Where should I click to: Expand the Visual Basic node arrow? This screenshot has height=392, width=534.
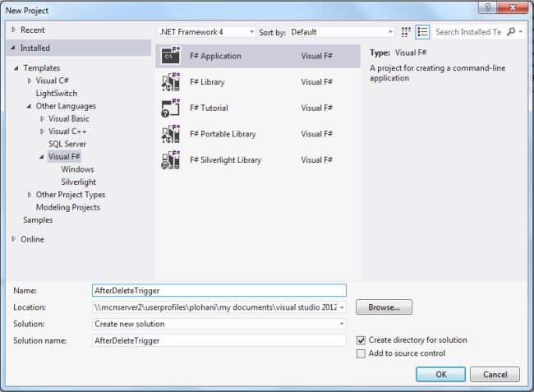pos(42,119)
